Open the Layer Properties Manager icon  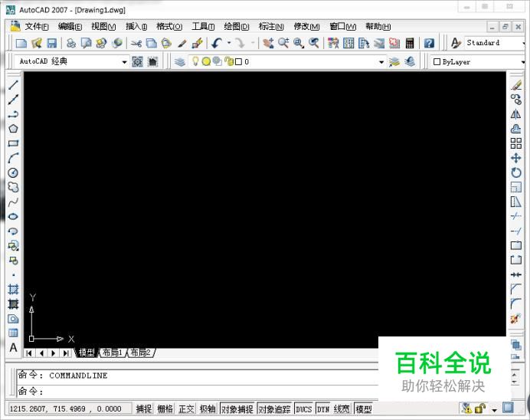[x=180, y=62]
